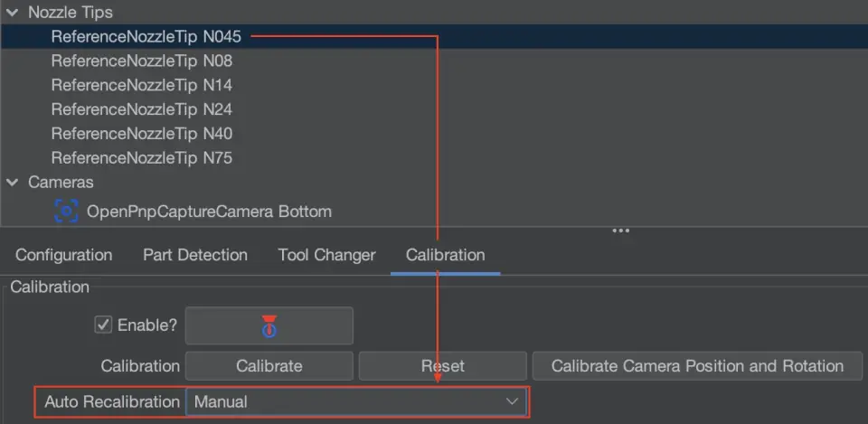Click the nozzle-over-camera position icon button
Viewport: 868px width, 424px height.
[269, 325]
